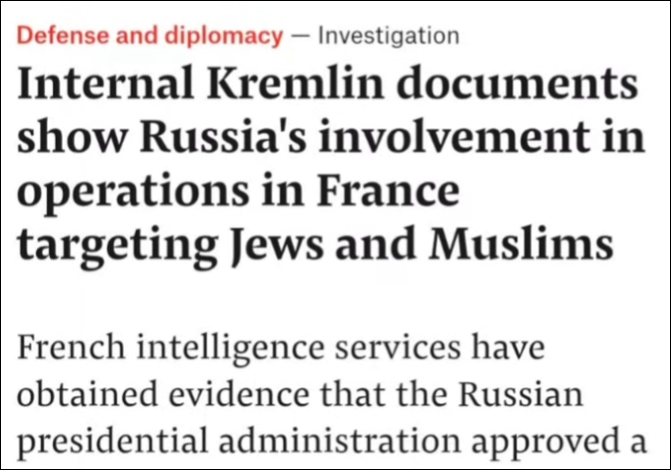The height and width of the screenshot is (470, 671).
Task: Click the Investigation label
Action: [x=388, y=36]
